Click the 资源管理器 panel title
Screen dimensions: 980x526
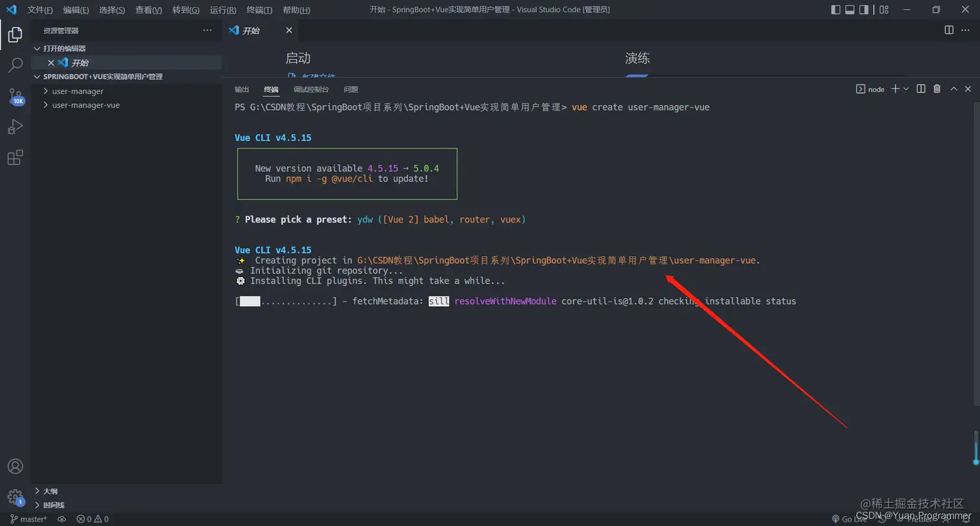61,30
